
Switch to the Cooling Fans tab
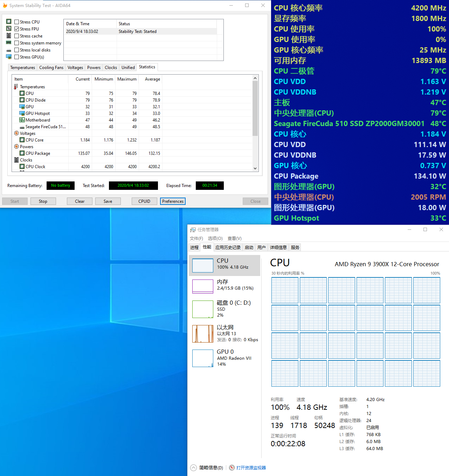51,68
